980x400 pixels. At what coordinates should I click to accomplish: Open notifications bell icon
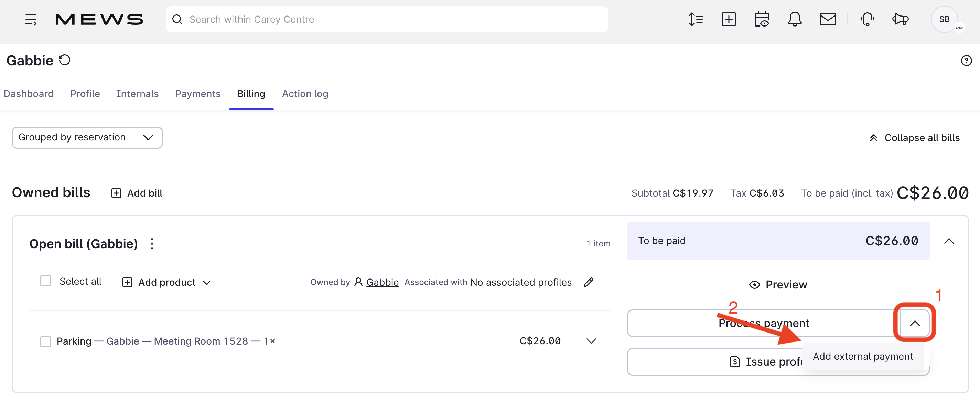pyautogui.click(x=794, y=19)
